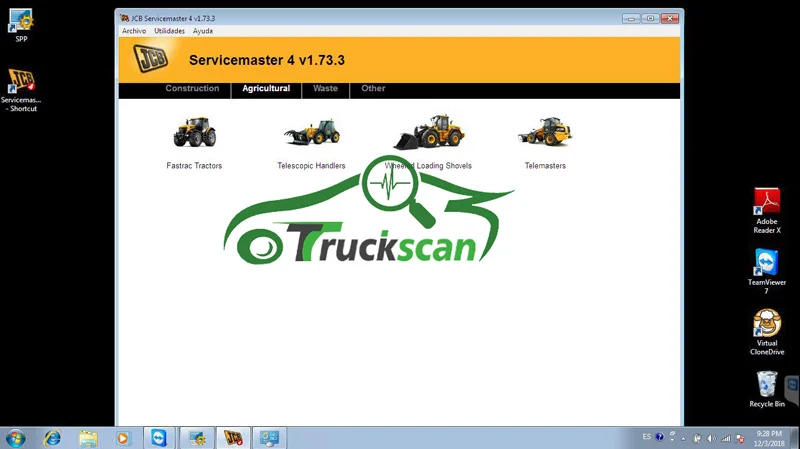The image size is (800, 449).
Task: Maximize the JCB Servicemaster window
Action: [x=650, y=18]
